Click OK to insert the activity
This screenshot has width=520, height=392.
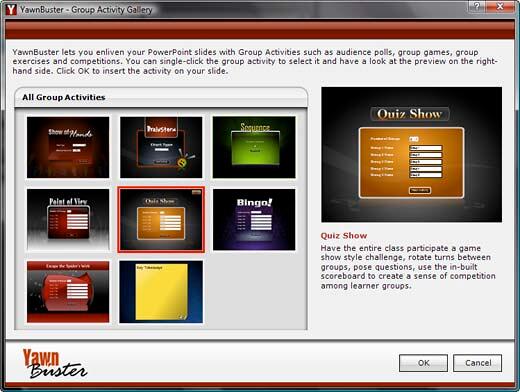(x=423, y=363)
